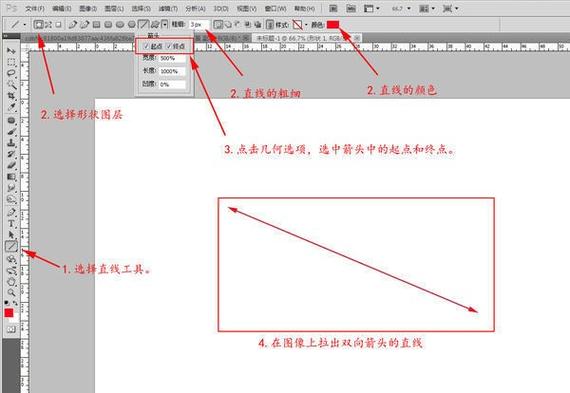Select the 3D Rotate tool
570x393 pixels.
coord(11,259)
